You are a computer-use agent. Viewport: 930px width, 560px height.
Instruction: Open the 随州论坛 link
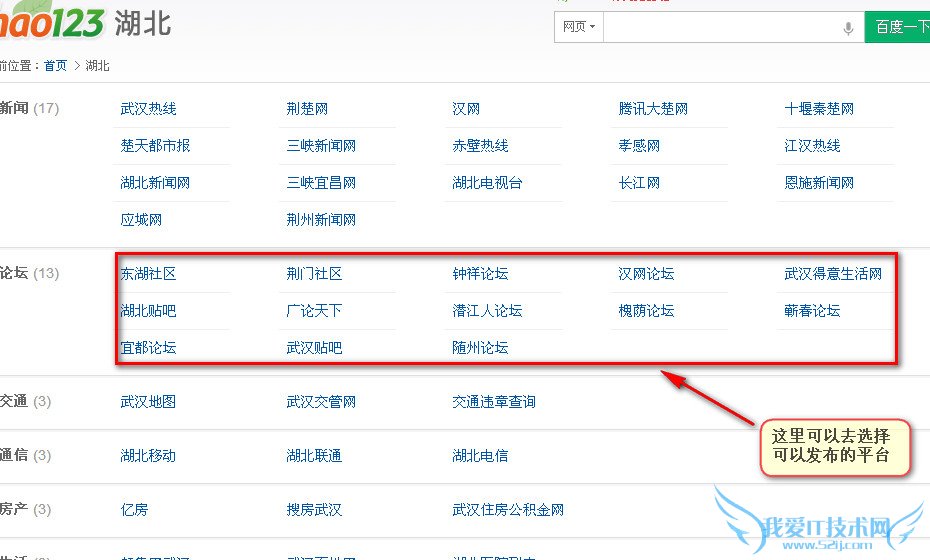pyautogui.click(x=480, y=348)
